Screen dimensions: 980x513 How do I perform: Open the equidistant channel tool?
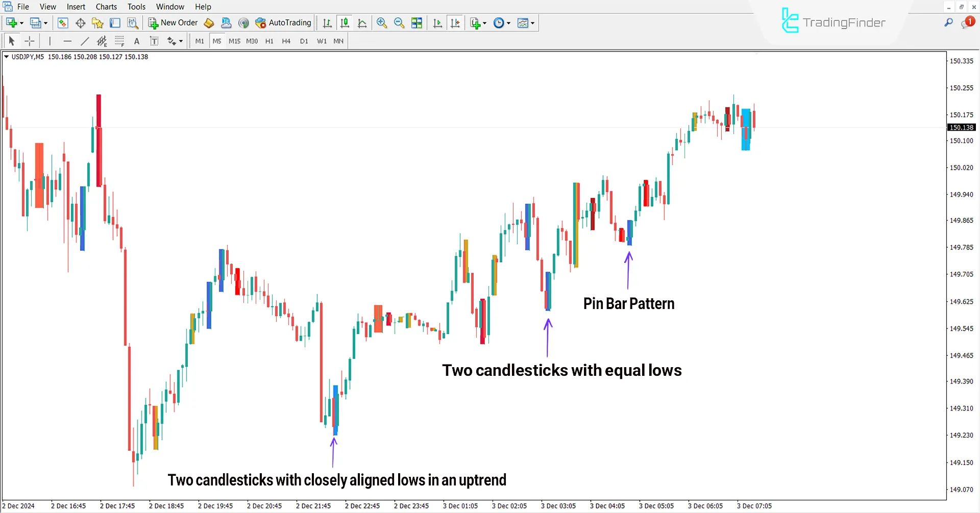tap(102, 41)
